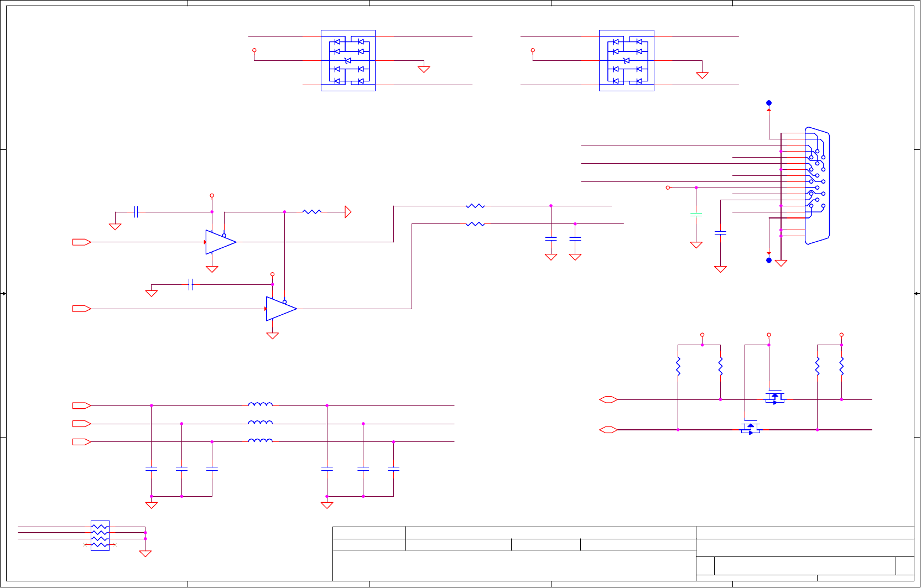This screenshot has width=921, height=588.
Task: Click the input port feeding the lower buffer
Action: pos(81,309)
